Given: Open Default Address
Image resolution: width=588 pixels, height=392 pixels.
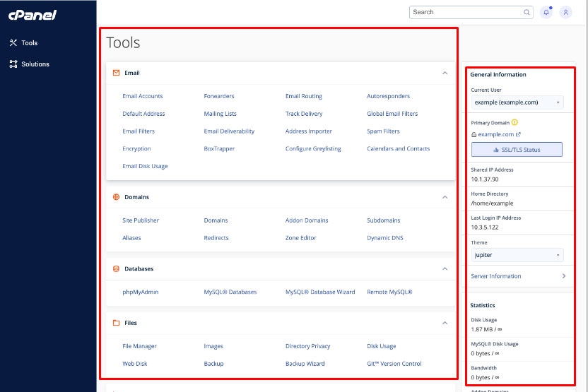Looking at the screenshot, I should point(143,114).
